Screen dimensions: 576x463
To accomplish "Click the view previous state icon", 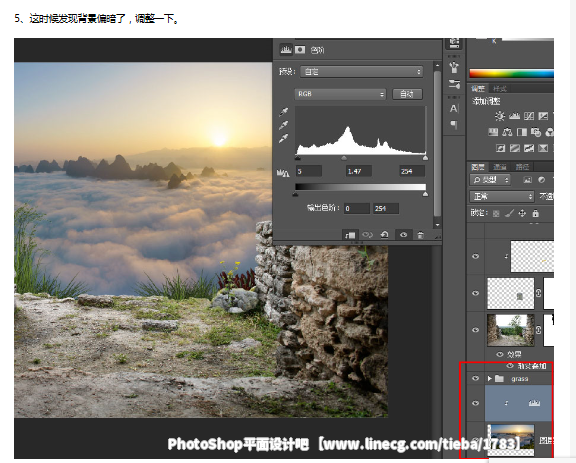I will (x=368, y=234).
